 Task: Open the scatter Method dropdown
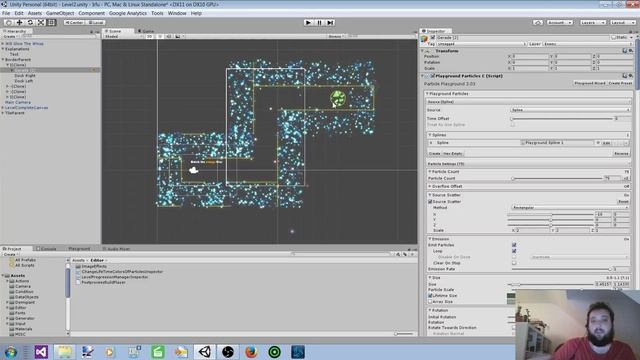coord(570,207)
